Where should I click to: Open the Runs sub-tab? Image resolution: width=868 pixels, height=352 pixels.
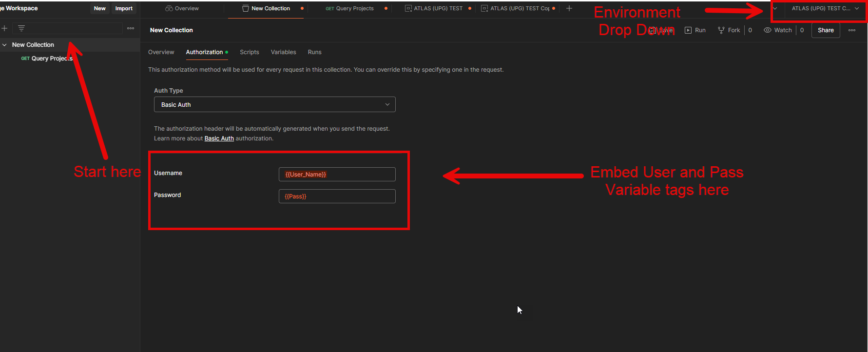[314, 52]
